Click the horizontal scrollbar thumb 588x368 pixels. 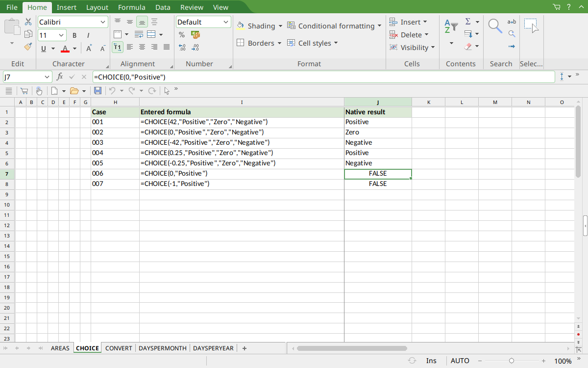coord(352,348)
